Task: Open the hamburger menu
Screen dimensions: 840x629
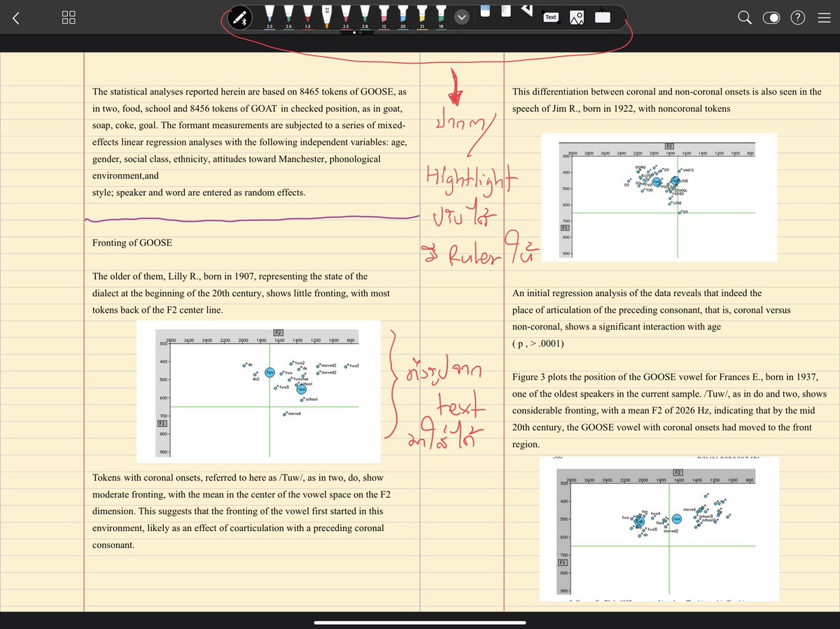Action: [823, 17]
